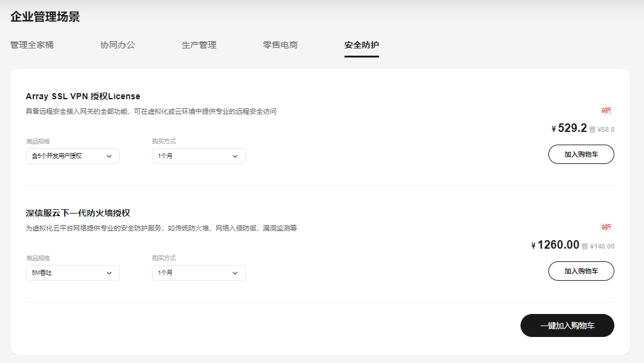Expand the 购买方式 dropdown showing 1个月 for VPN

(x=198, y=155)
